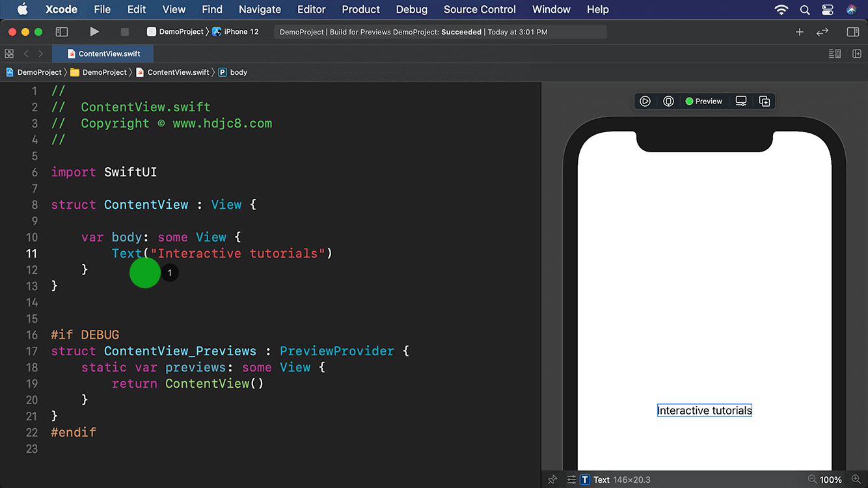Viewport: 868px width, 488px height.
Task: Click the Text keyword on line 11
Action: [127, 254]
